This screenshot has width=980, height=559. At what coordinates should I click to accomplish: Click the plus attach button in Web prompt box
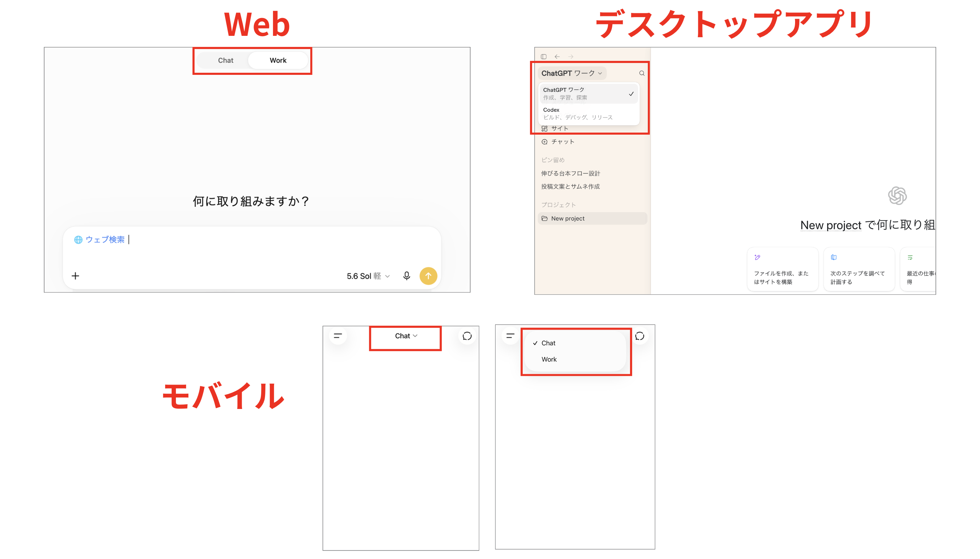tap(75, 276)
